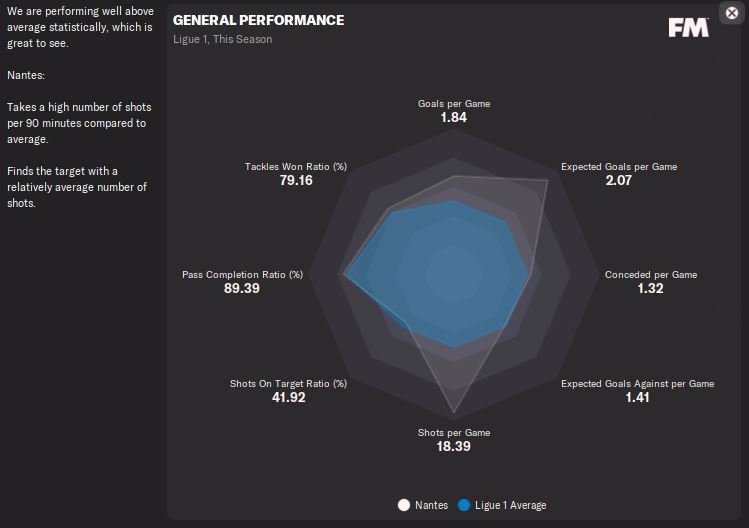Click the white Nantes legend circle

click(404, 505)
